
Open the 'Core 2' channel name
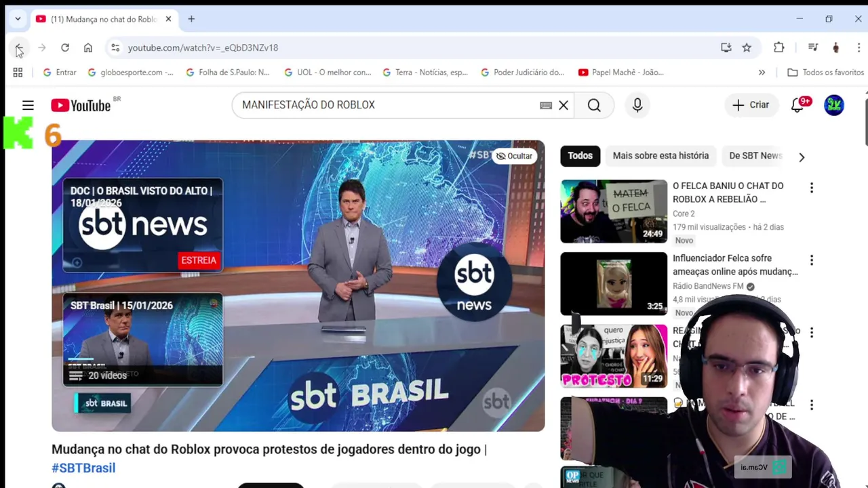click(x=684, y=213)
